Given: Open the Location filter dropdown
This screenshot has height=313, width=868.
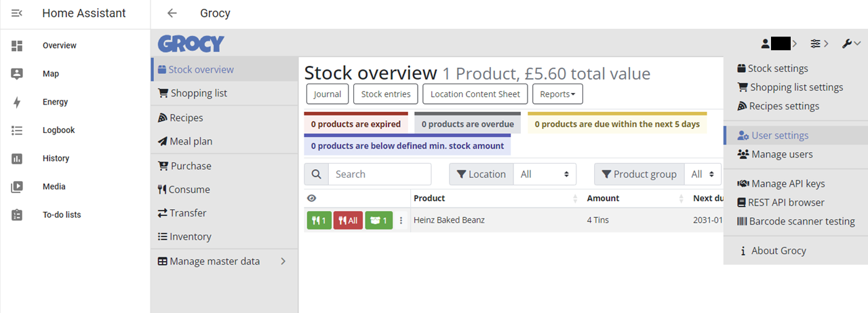Looking at the screenshot, I should click(x=545, y=174).
